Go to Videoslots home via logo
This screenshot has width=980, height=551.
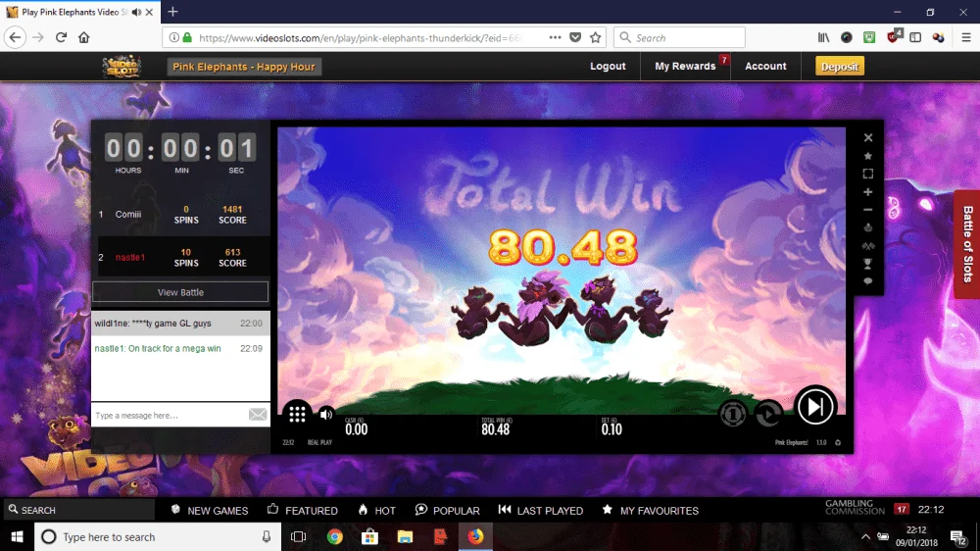(122, 67)
